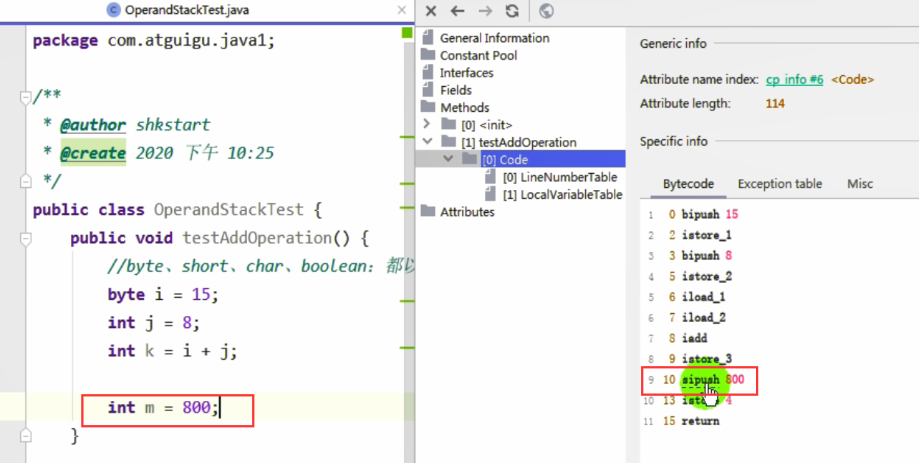Open the globe browser icon in toolbar
This screenshot has width=919, height=463.
[x=546, y=11]
